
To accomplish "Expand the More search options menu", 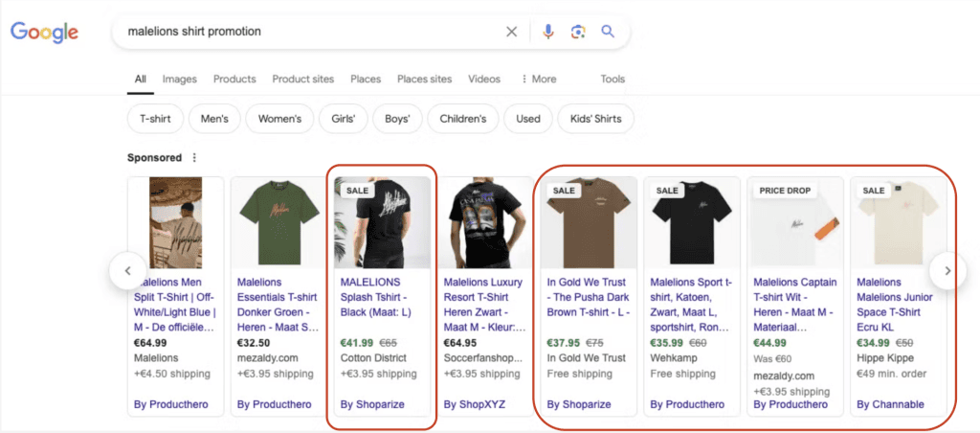I will tap(538, 80).
